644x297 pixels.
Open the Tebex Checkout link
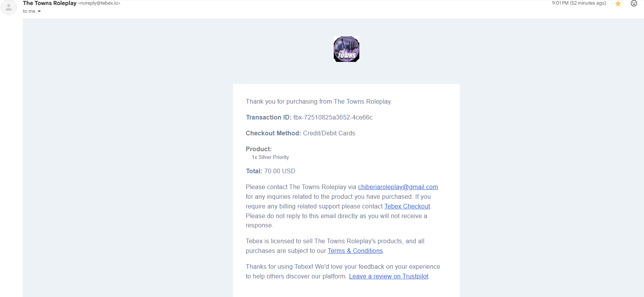pyautogui.click(x=407, y=207)
